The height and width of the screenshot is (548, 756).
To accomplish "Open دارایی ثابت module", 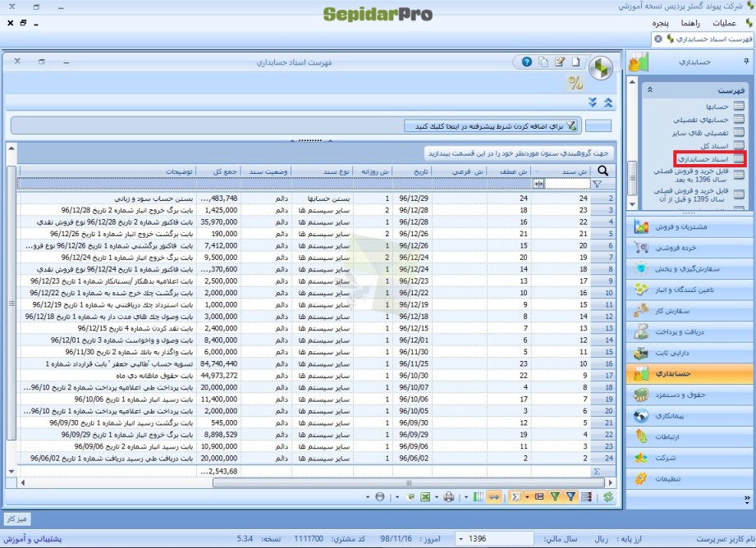I will 690,353.
